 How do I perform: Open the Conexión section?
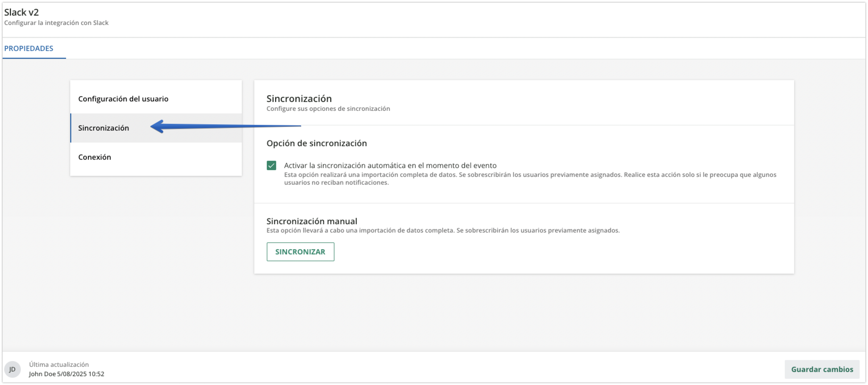click(x=94, y=157)
